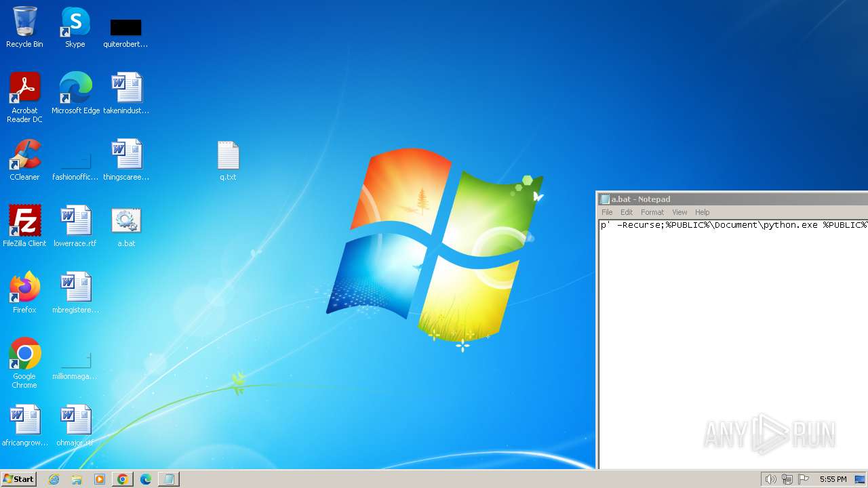The height and width of the screenshot is (488, 868).
Task: Open Notepad View menu
Action: (679, 212)
